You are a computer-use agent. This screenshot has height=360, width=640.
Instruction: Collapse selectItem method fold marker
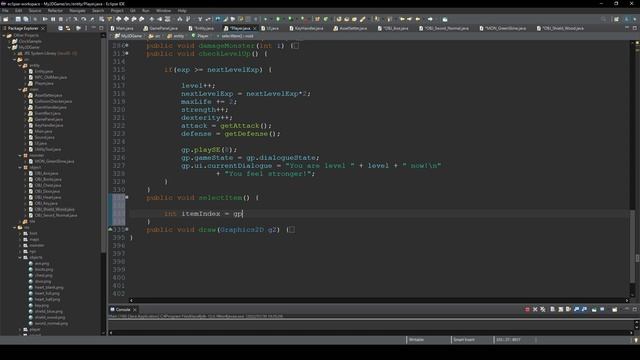click(x=127, y=198)
